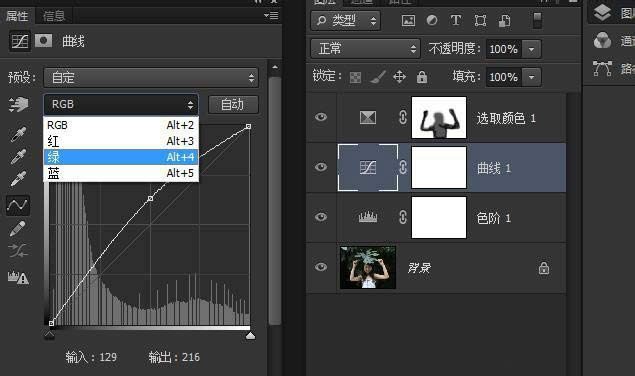Choose 绿 channel Alt+4
The image size is (635, 376).
(121, 157)
